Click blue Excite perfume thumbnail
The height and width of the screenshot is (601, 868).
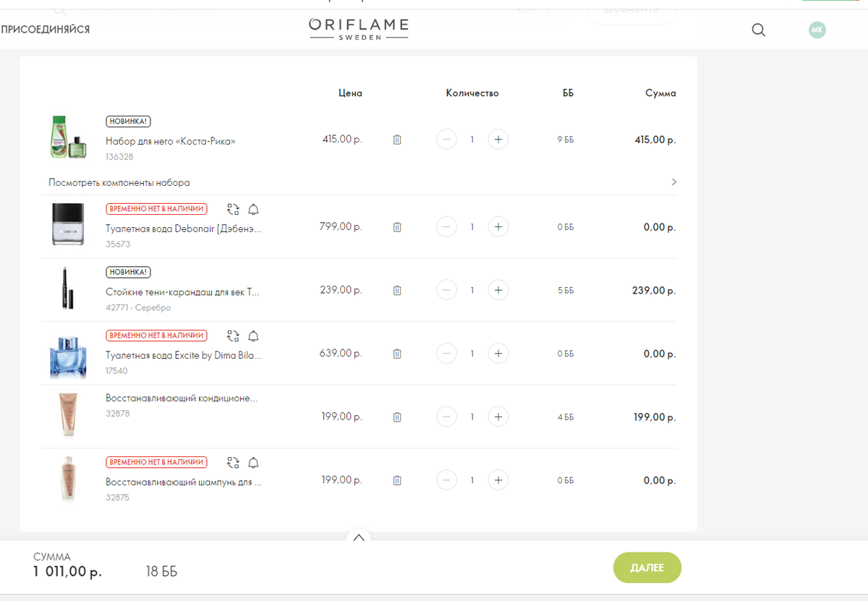(68, 357)
